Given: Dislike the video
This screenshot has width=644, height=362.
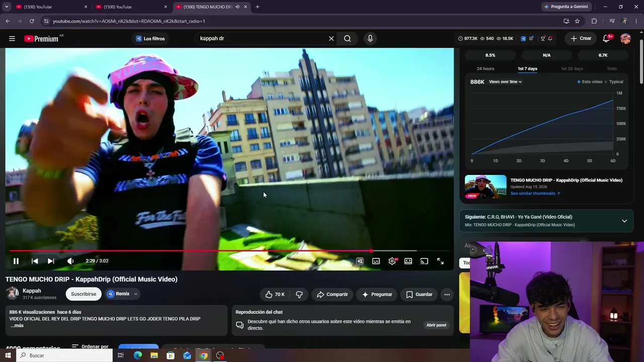Looking at the screenshot, I should [299, 295].
